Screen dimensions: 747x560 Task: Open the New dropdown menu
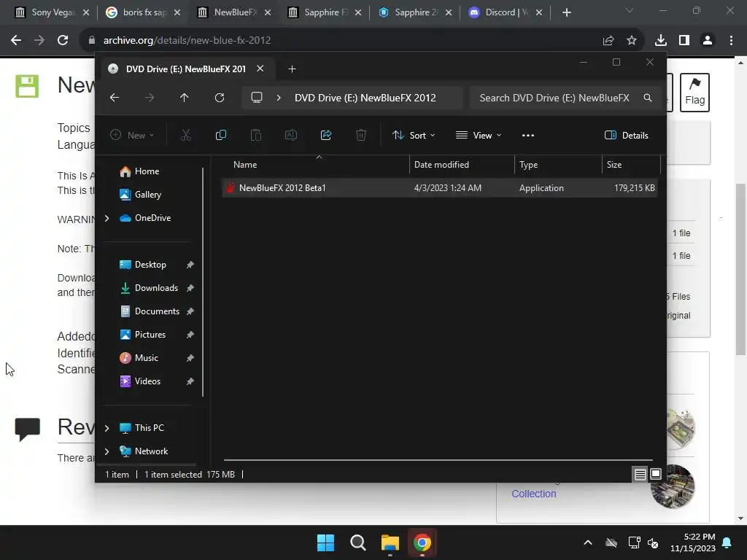tap(132, 135)
